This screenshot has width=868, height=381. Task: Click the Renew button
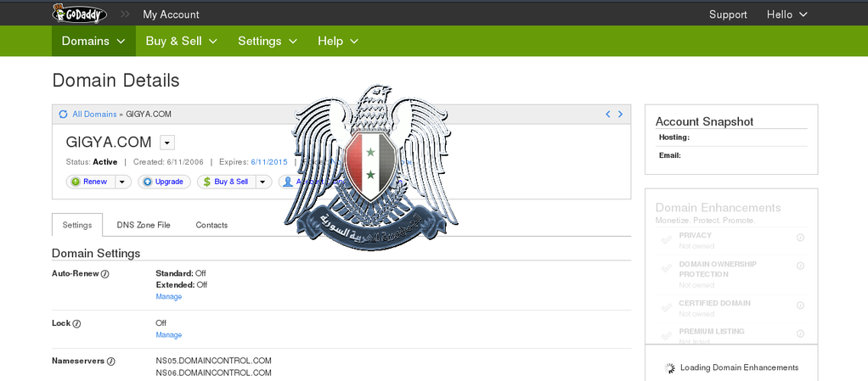click(x=91, y=182)
